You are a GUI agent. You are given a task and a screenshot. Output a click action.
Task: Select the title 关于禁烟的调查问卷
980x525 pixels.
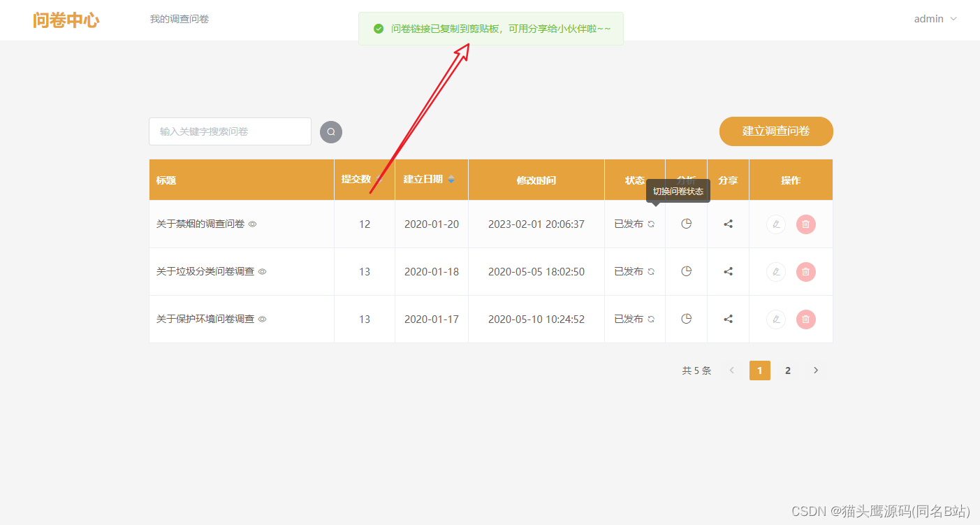coord(200,224)
